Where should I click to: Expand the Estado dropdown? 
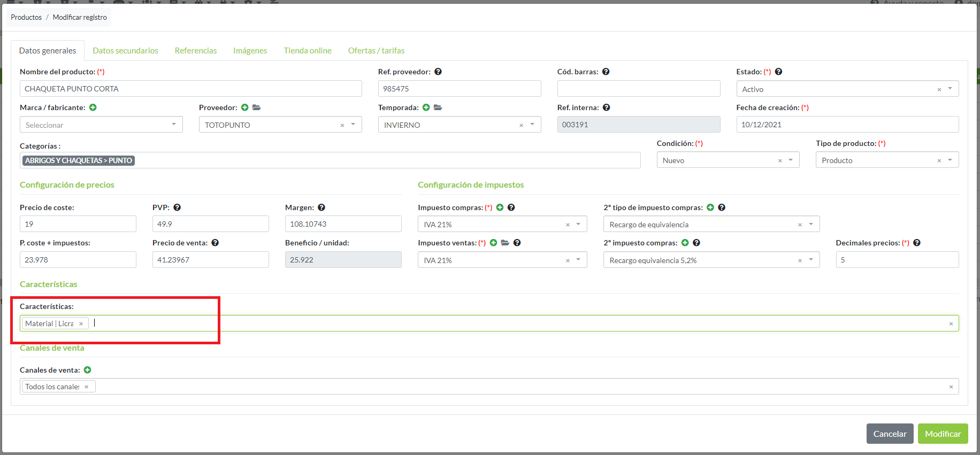pyautogui.click(x=950, y=89)
